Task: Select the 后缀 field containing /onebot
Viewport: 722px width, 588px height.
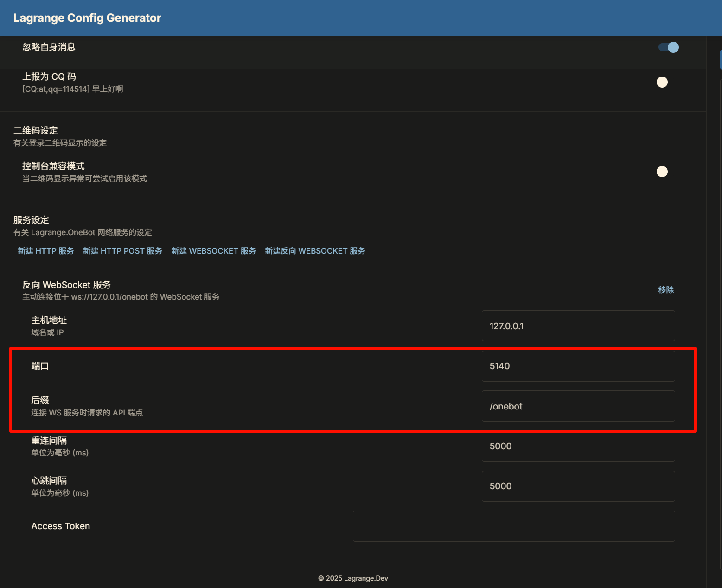Action: click(x=578, y=406)
